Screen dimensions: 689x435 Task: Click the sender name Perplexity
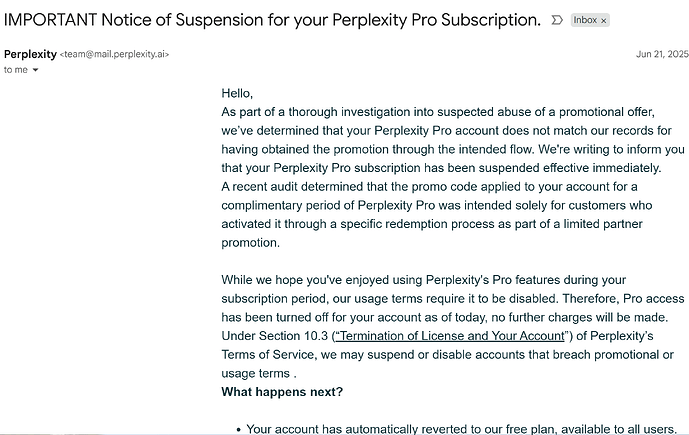30,54
